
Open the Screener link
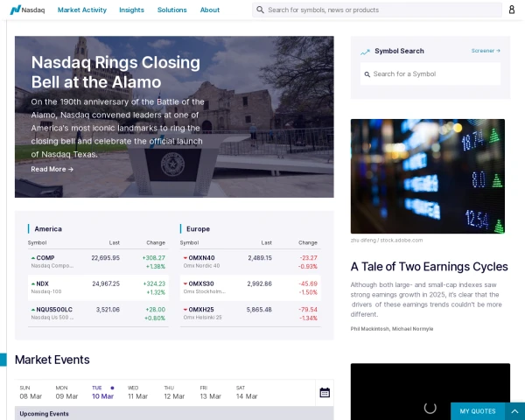click(486, 51)
